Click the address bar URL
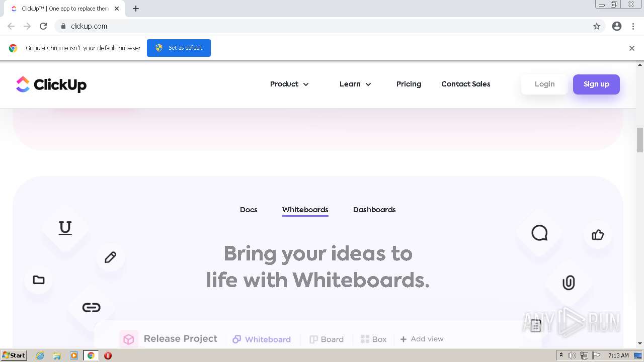The width and height of the screenshot is (644, 362). click(89, 26)
